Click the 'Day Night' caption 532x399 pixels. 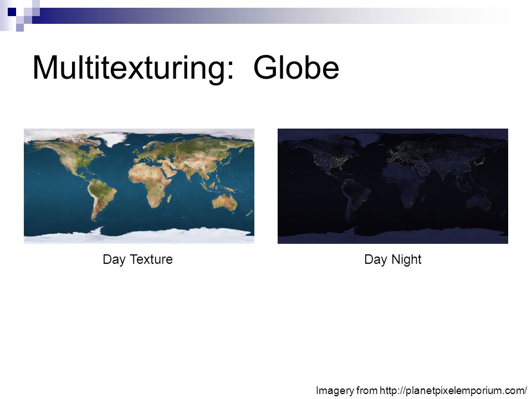pyautogui.click(x=392, y=259)
